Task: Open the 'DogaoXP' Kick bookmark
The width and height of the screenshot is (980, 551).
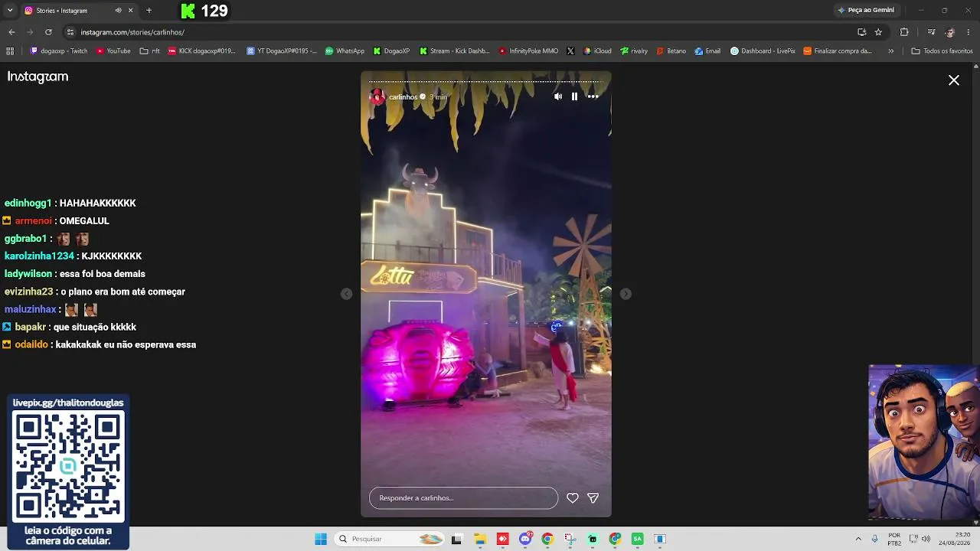Action: click(391, 51)
